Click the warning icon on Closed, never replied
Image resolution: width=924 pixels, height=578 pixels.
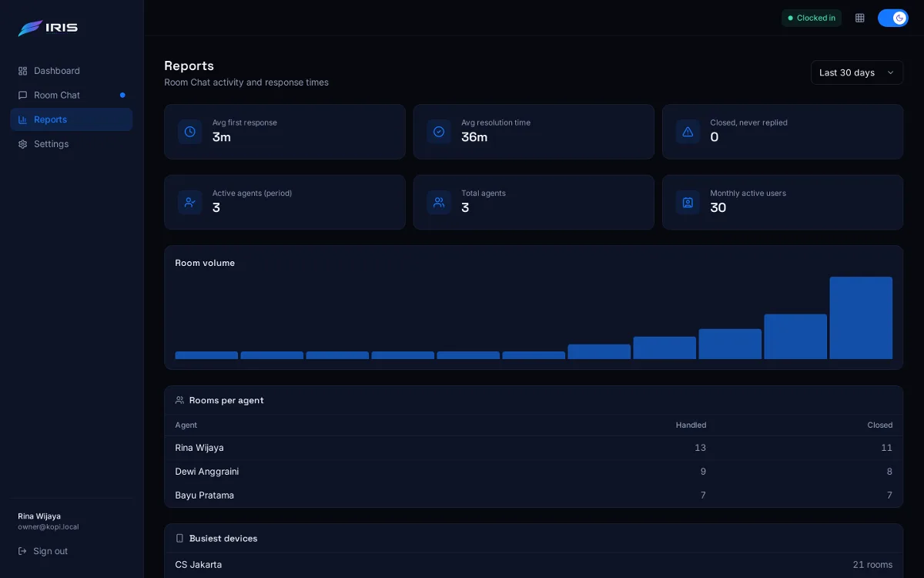click(688, 132)
